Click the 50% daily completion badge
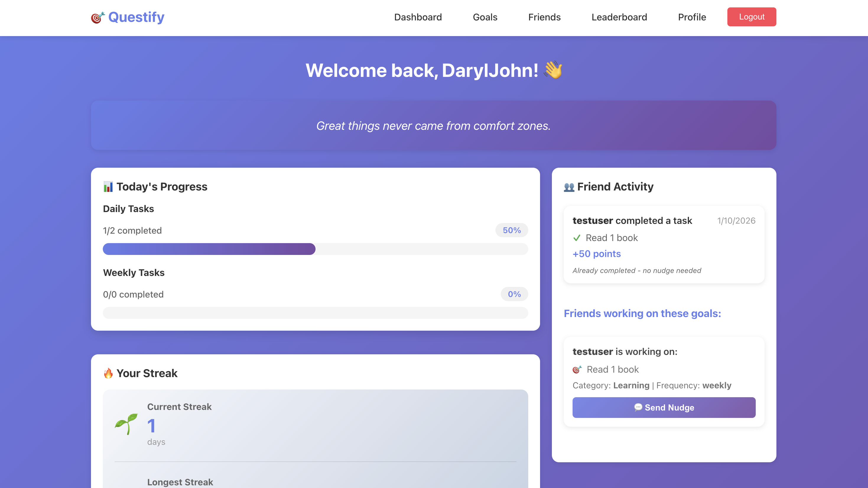This screenshot has width=868, height=488. (511, 230)
